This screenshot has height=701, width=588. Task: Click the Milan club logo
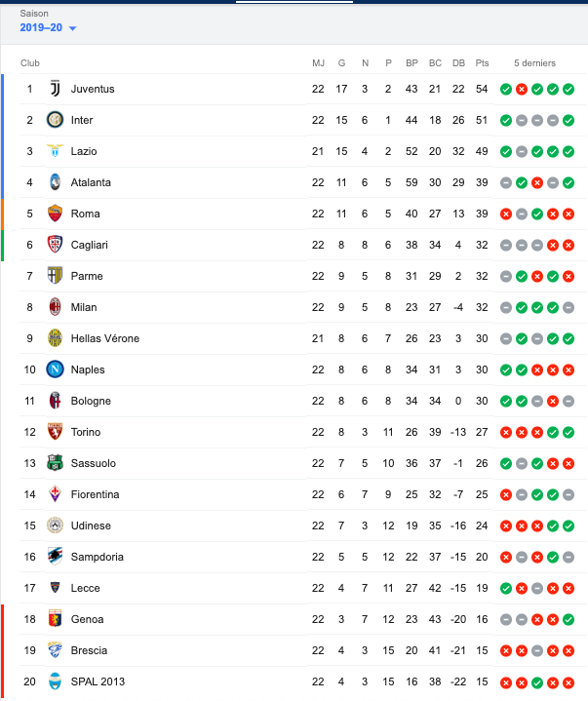pyautogui.click(x=55, y=307)
